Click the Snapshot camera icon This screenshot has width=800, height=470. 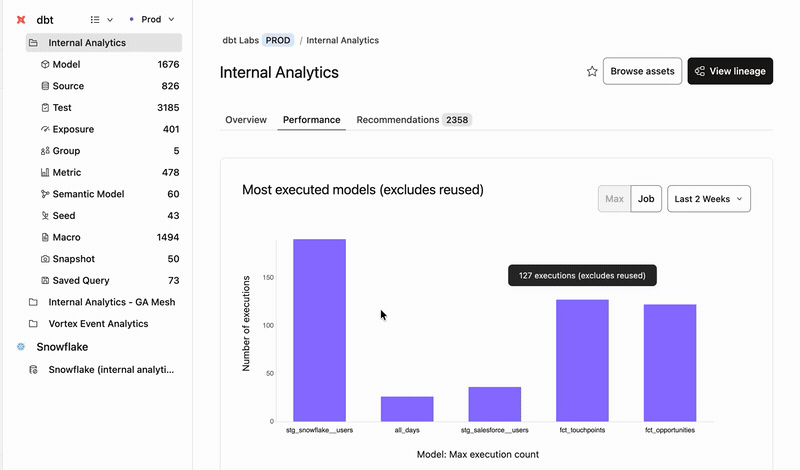[45, 259]
